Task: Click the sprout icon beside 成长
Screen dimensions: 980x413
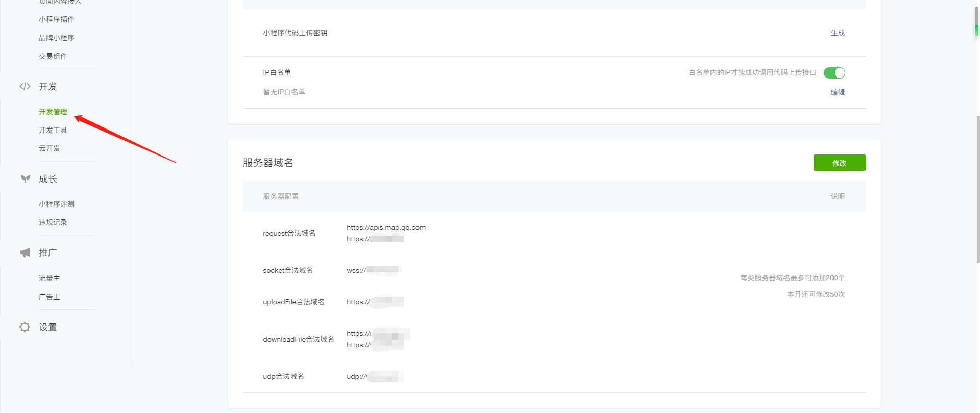Action: tap(25, 179)
